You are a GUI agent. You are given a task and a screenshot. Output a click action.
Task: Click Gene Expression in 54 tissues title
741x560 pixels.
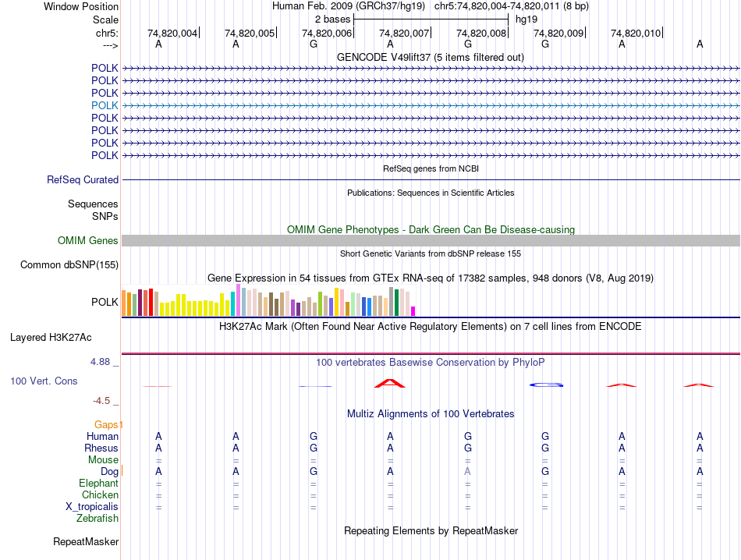click(x=431, y=278)
